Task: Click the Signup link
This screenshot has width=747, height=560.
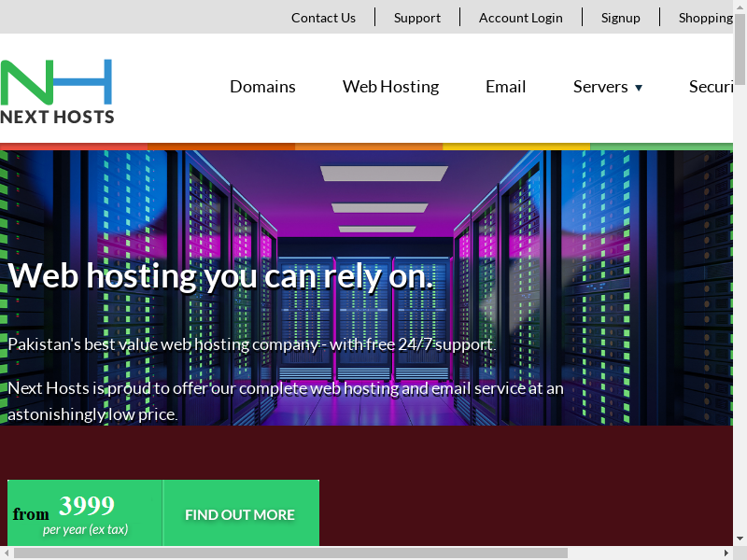Action: 620,18
